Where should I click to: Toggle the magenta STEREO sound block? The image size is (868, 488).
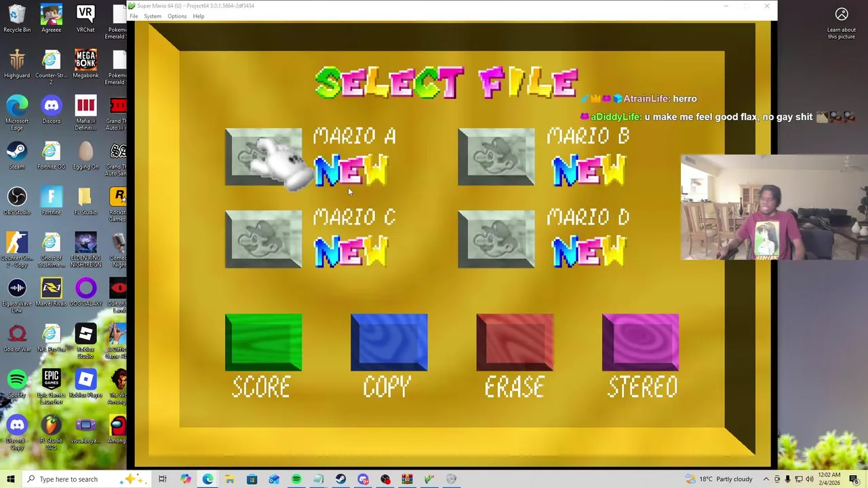640,342
